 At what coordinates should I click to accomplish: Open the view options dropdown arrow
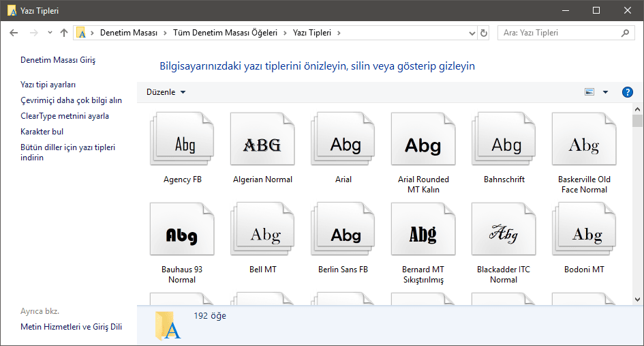[x=605, y=92]
